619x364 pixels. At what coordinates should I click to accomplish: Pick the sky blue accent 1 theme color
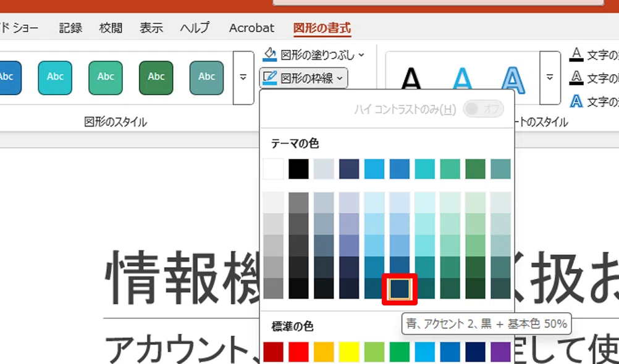click(374, 169)
